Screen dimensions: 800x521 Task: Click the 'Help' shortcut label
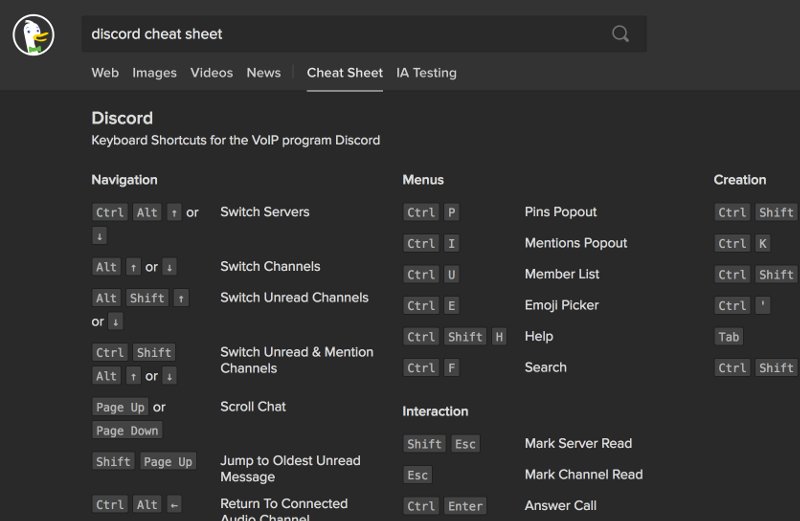[x=539, y=336]
